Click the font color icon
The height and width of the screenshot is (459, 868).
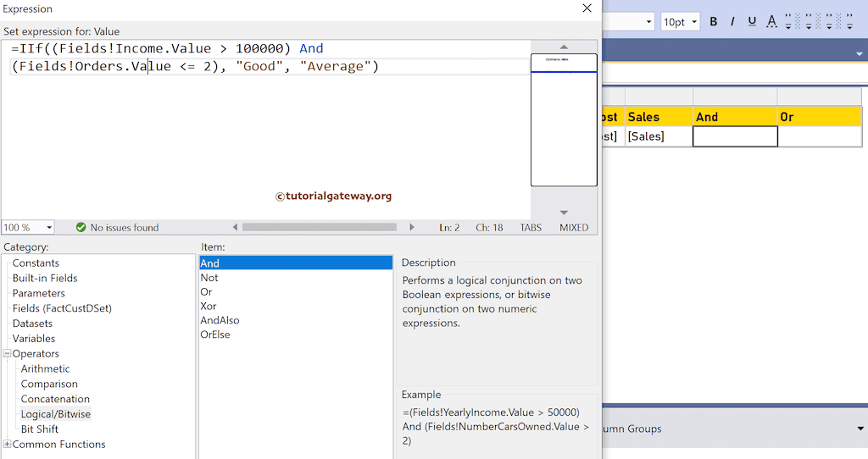click(x=771, y=22)
